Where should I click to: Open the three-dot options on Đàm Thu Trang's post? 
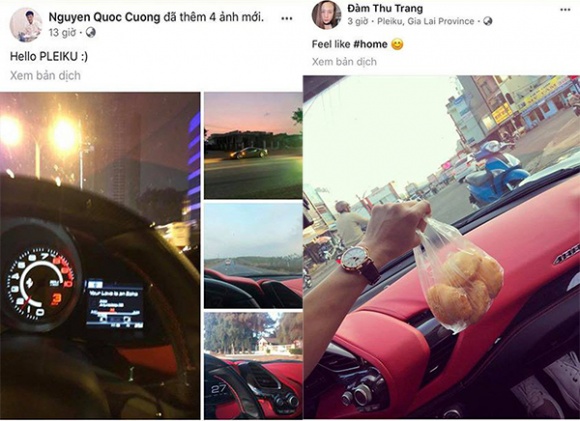coord(565,9)
